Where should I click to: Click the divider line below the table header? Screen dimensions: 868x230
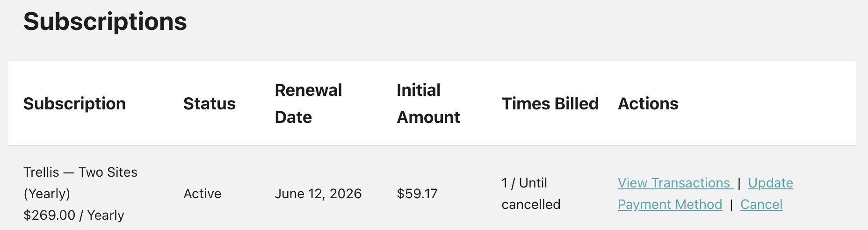coord(432,145)
